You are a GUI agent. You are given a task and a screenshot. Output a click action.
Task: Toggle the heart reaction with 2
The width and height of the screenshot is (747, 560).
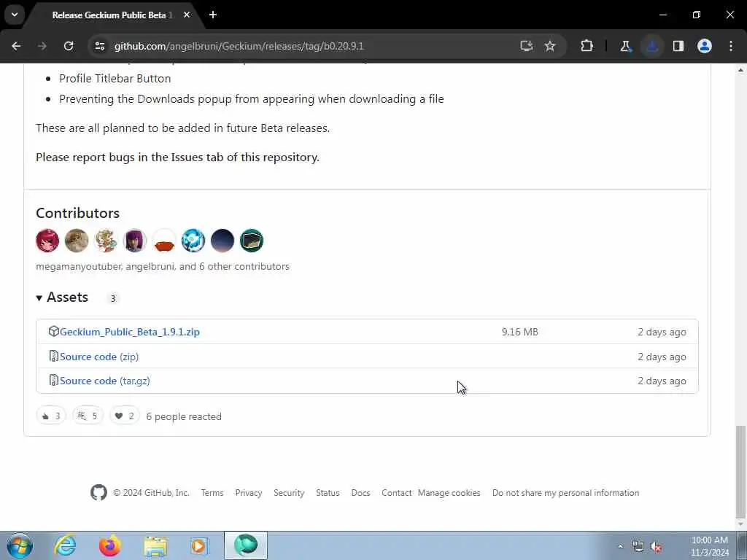(124, 416)
